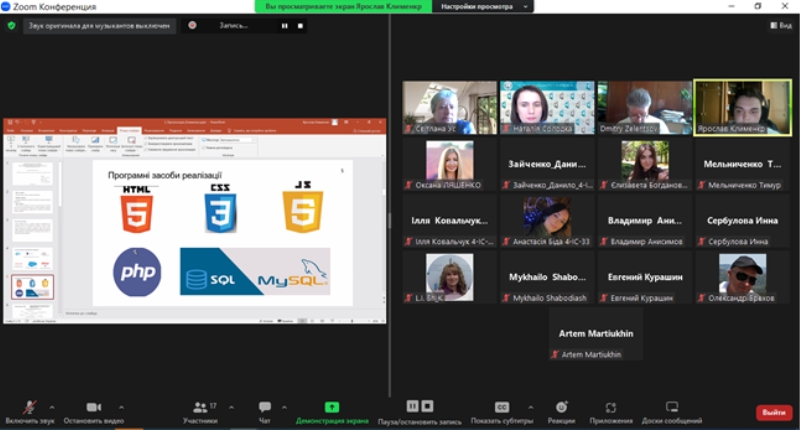Unmute microphone with Включить звук icon
800x430 pixels.
29,407
